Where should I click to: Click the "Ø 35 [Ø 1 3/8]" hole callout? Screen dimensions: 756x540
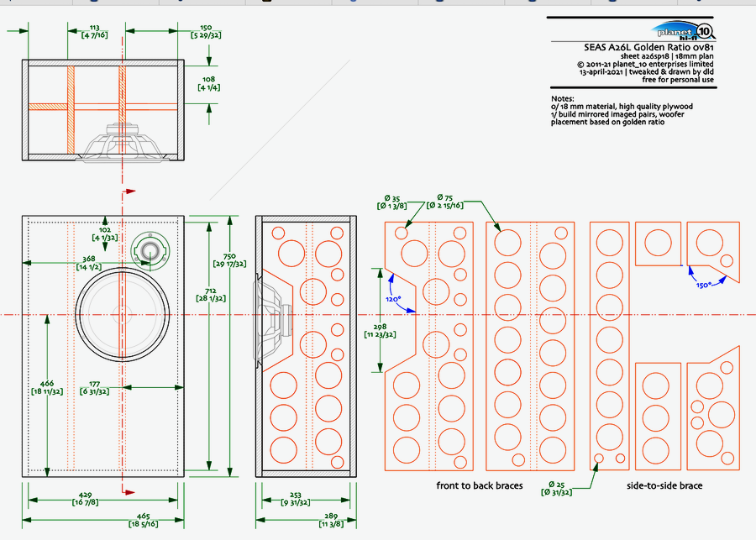click(x=392, y=202)
